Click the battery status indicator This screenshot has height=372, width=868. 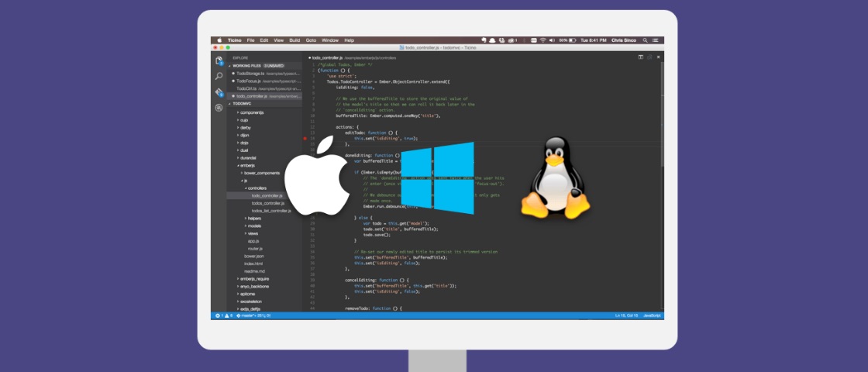pyautogui.click(x=567, y=40)
